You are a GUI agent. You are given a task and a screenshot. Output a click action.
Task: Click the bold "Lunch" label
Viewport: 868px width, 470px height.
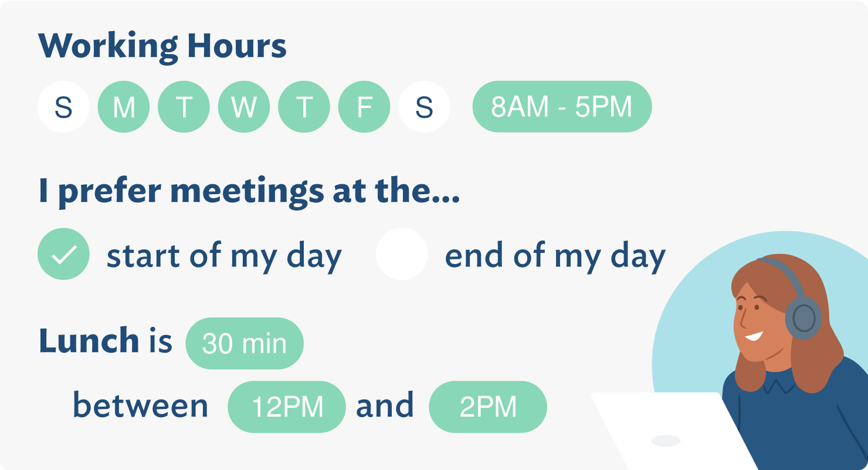[89, 341]
